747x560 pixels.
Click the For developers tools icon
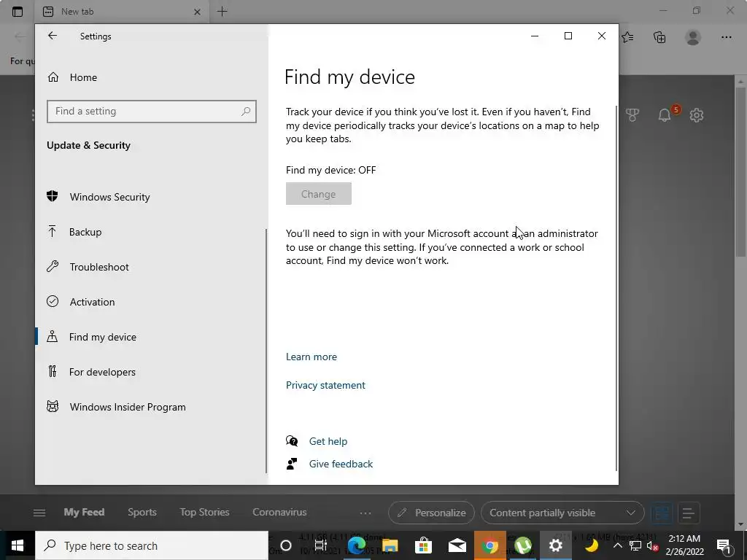[53, 371]
